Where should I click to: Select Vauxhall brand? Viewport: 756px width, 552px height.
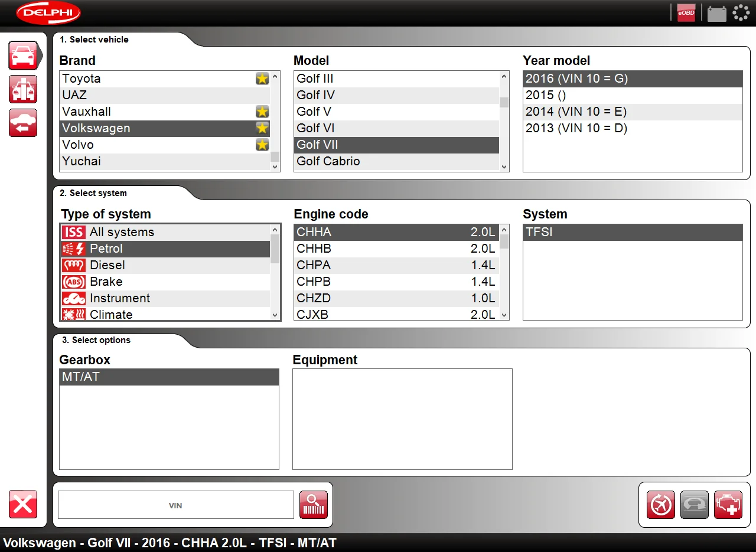click(x=165, y=112)
